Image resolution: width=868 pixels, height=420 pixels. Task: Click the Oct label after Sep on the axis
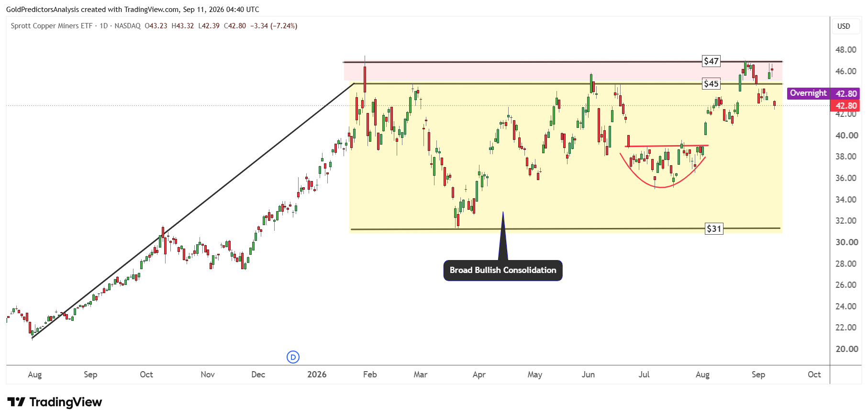pos(814,375)
